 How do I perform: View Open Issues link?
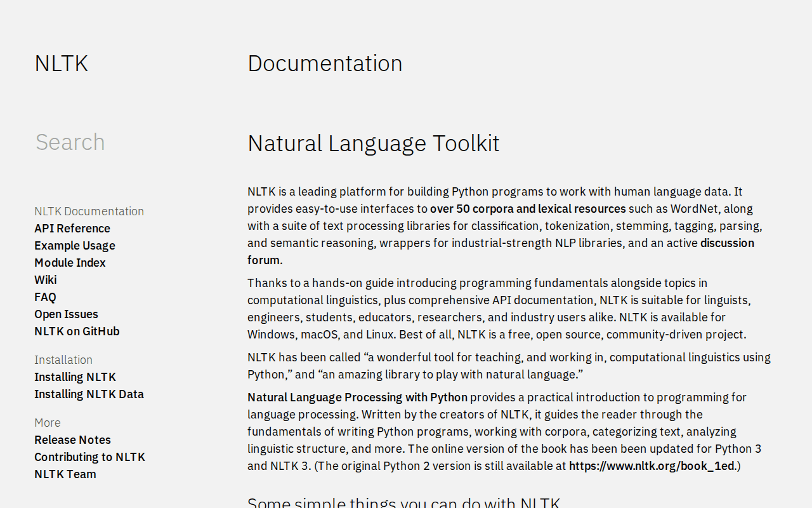pyautogui.click(x=66, y=314)
